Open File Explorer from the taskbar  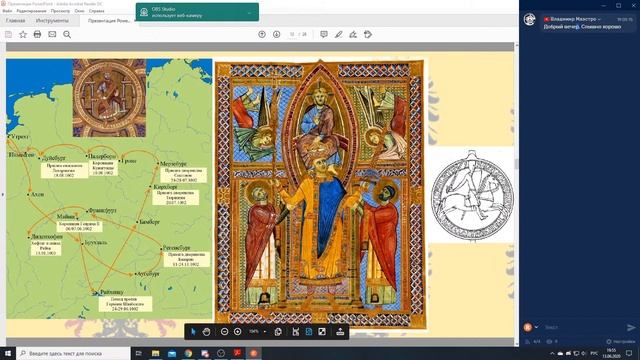tap(156, 353)
